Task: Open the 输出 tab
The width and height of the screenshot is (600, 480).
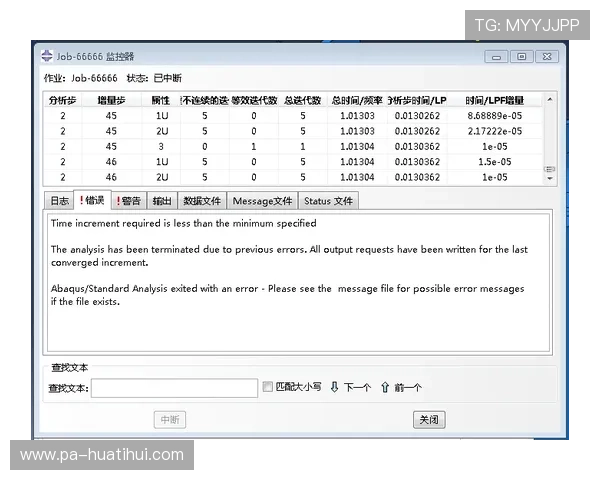Action: [162, 201]
